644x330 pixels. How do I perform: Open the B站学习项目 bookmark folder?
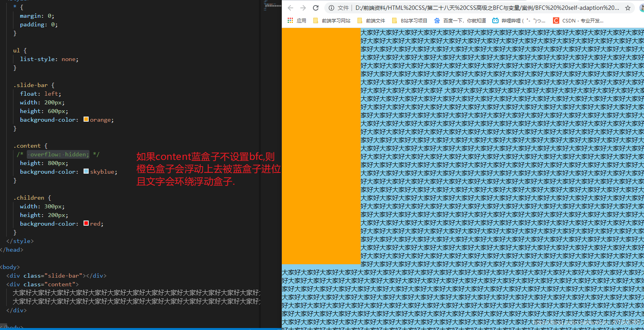click(x=409, y=20)
